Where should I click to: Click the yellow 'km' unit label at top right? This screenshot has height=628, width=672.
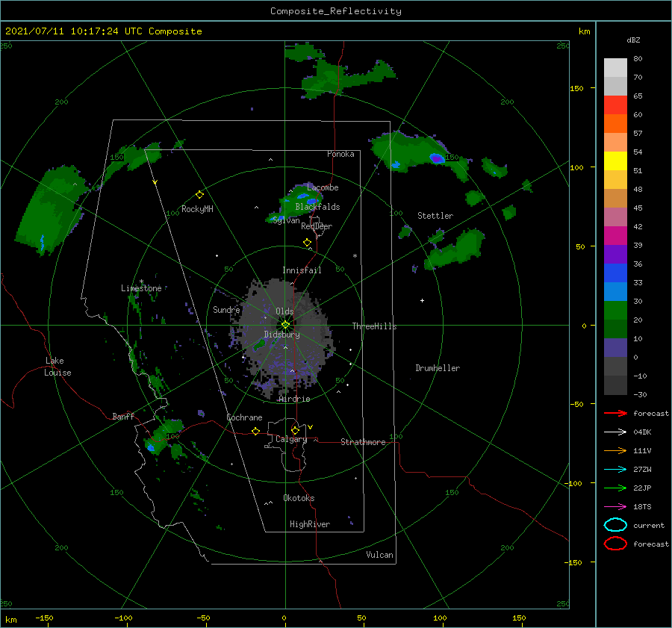584,31
